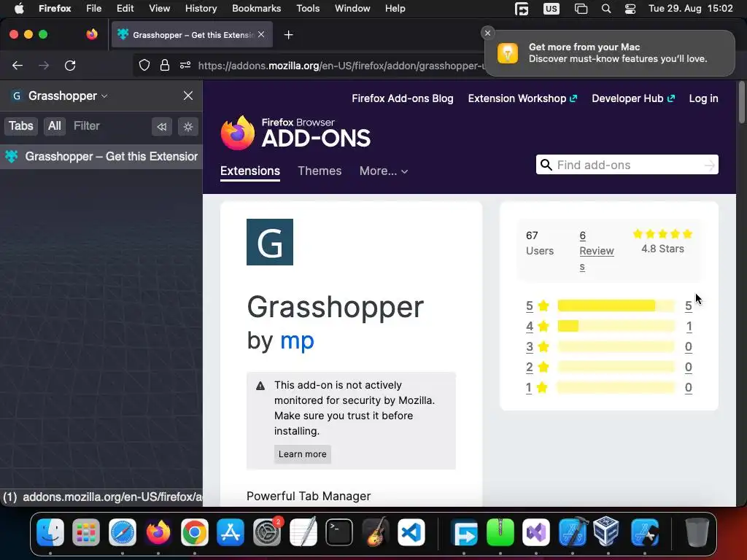Click the Firefox Browser ADD-ONS logo

pos(295,133)
